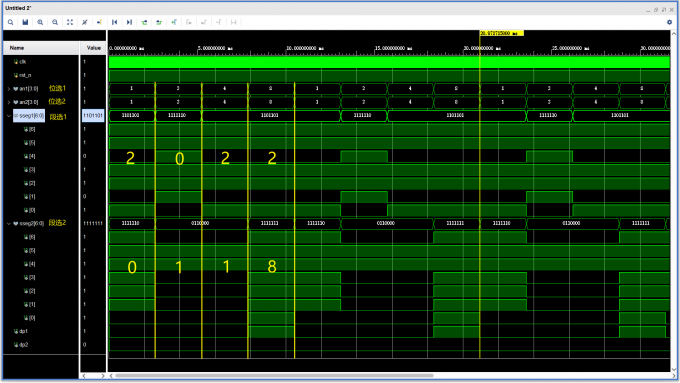This screenshot has height=383, width=680.
Task: Click the Value column header
Action: tap(93, 48)
